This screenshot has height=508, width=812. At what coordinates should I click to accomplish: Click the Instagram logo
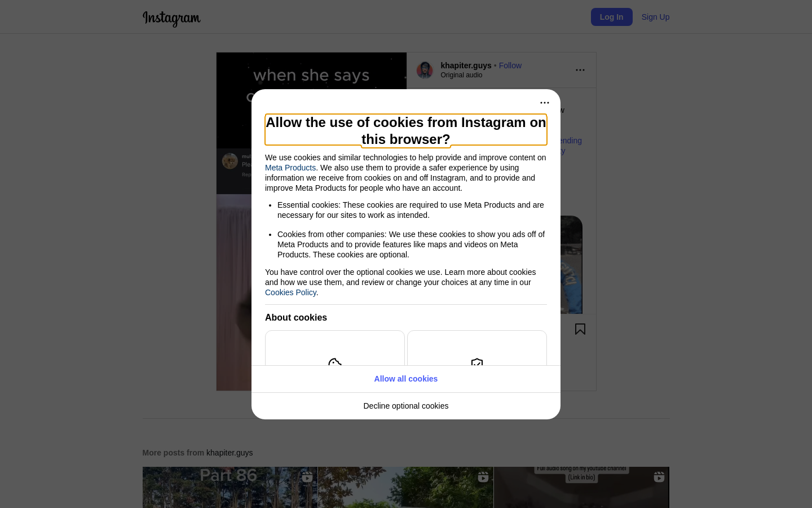tap(171, 18)
